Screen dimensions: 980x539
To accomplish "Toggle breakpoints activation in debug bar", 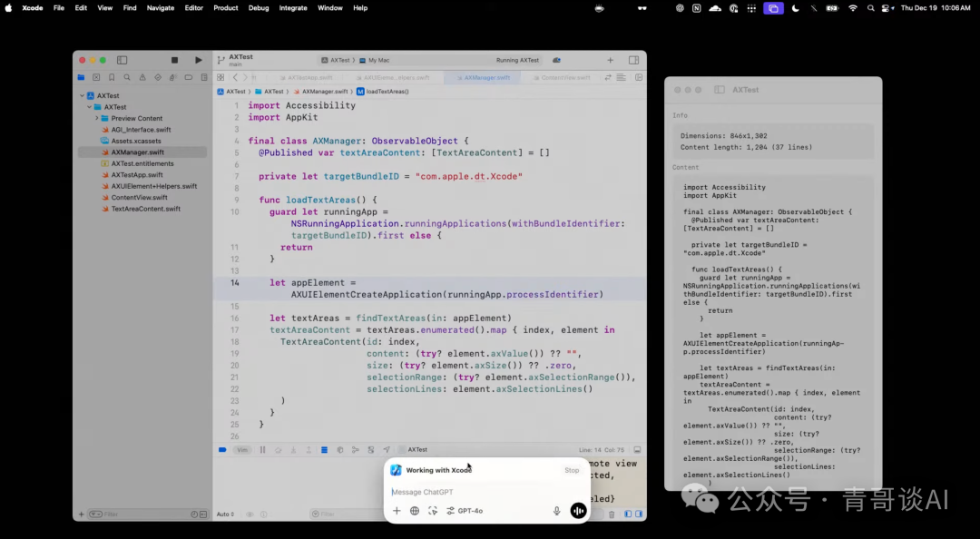I will [x=222, y=450].
